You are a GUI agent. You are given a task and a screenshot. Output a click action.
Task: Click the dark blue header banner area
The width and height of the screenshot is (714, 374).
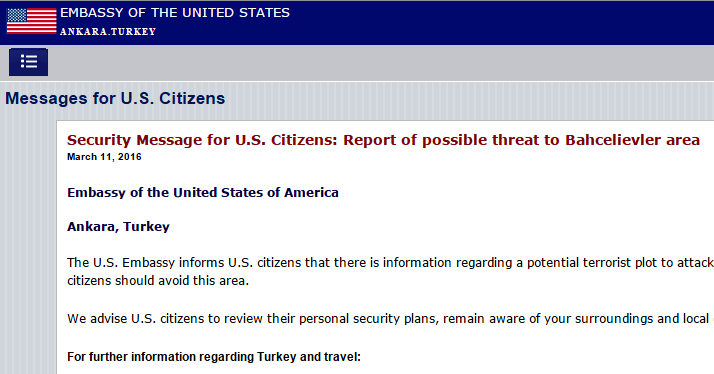[501, 22]
